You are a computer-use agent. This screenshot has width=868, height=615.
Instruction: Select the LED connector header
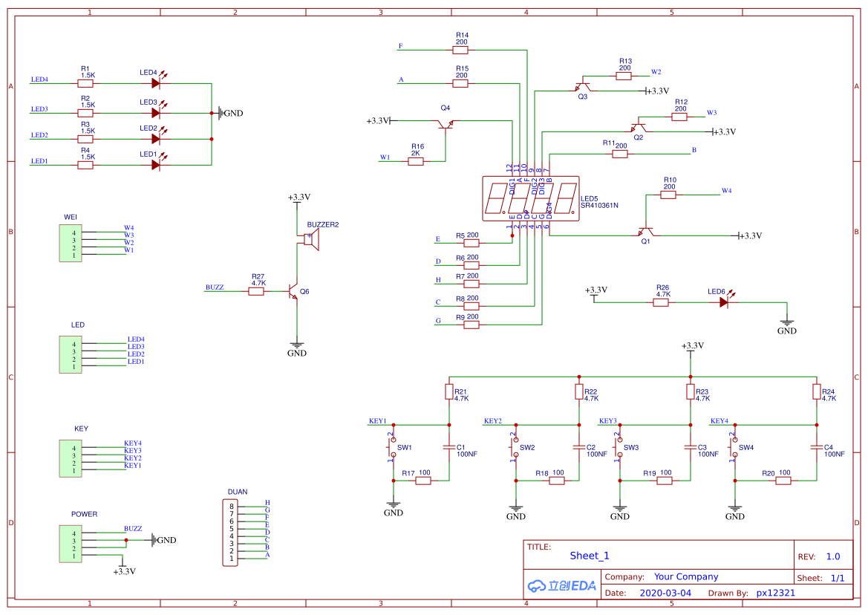coord(71,354)
